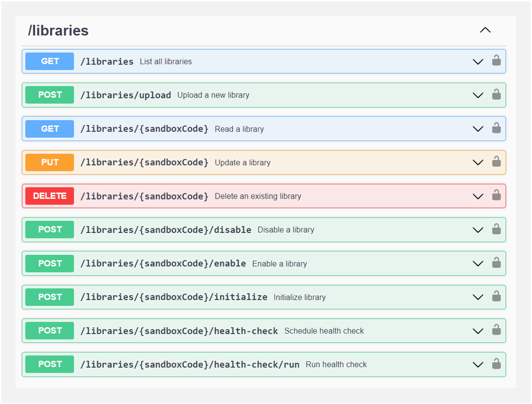
Task: Click the PUT badge for Update a library
Action: click(50, 162)
